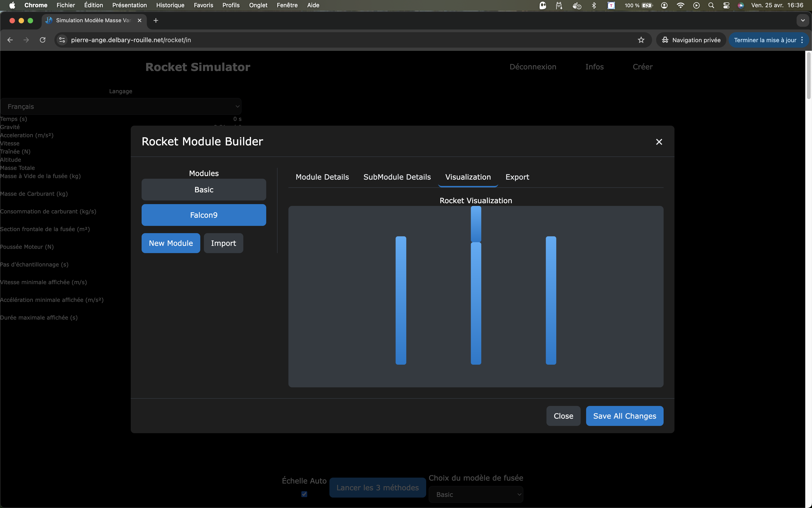This screenshot has width=812, height=508.
Task: Open the Favoris menu
Action: [x=203, y=5]
